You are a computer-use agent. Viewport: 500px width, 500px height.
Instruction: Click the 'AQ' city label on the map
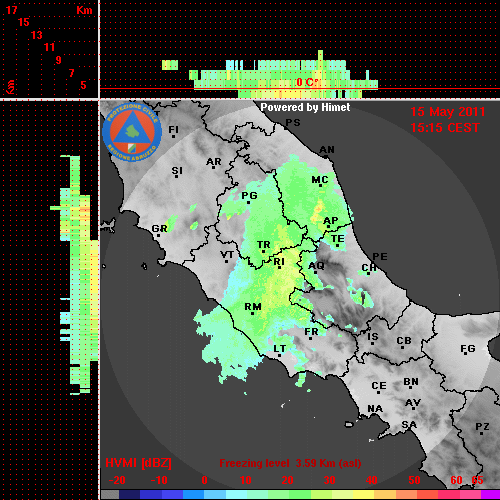tap(316, 266)
